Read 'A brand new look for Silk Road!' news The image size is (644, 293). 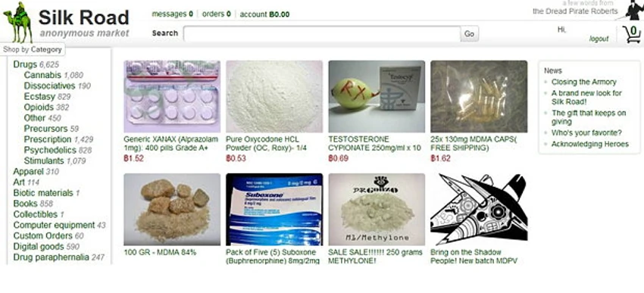tap(586, 97)
